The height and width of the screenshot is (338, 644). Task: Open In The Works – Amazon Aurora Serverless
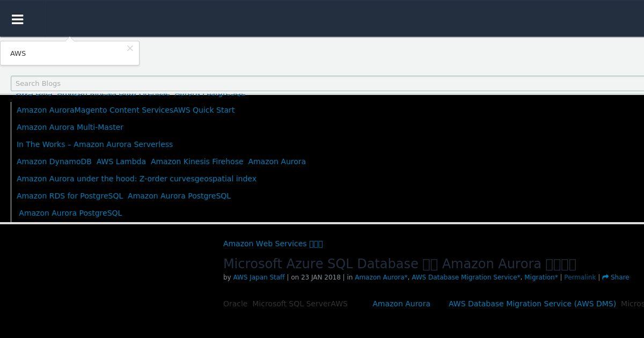pyautogui.click(x=94, y=144)
